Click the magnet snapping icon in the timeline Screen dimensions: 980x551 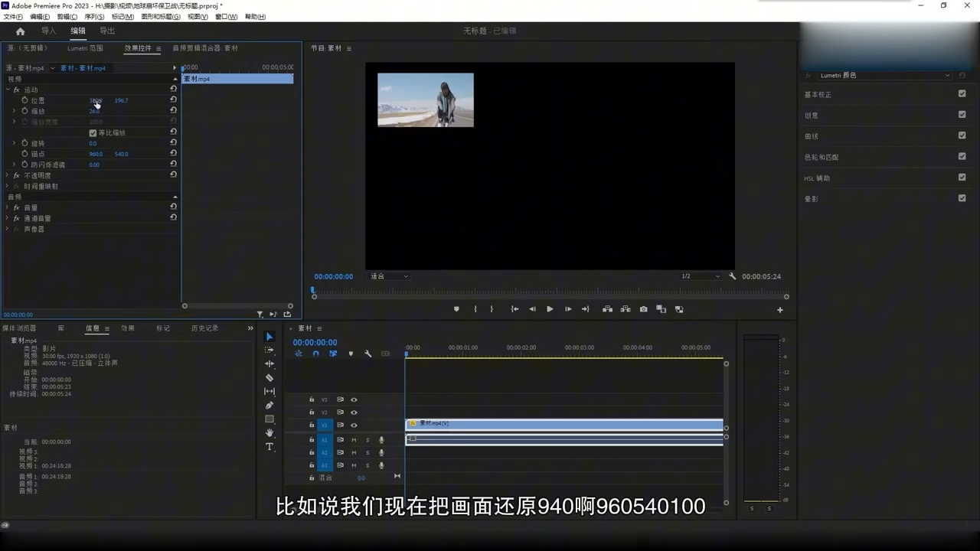tap(315, 354)
